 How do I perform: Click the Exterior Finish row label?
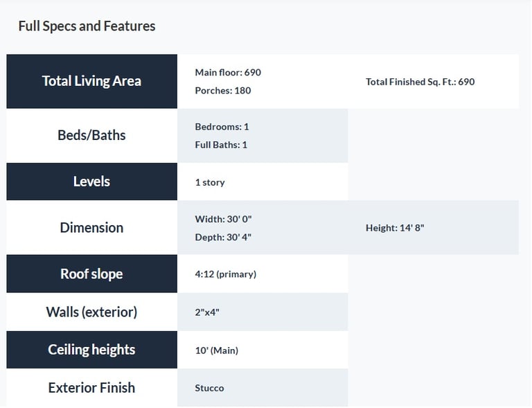[x=91, y=388]
